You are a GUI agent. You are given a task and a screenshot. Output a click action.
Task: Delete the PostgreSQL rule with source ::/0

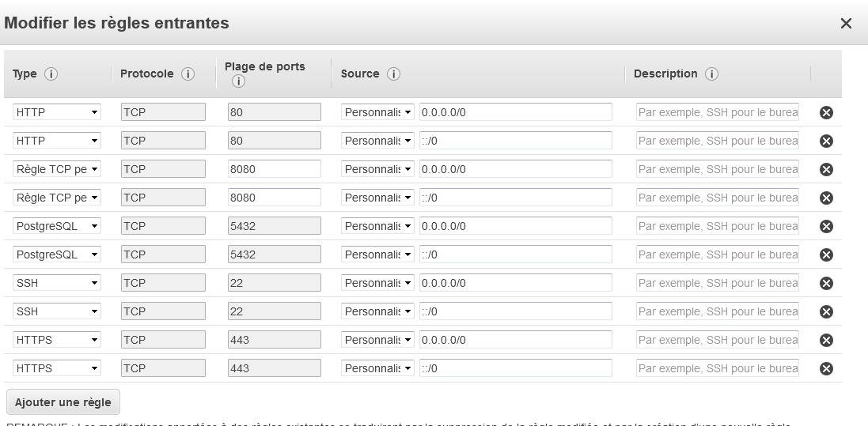[x=826, y=255]
